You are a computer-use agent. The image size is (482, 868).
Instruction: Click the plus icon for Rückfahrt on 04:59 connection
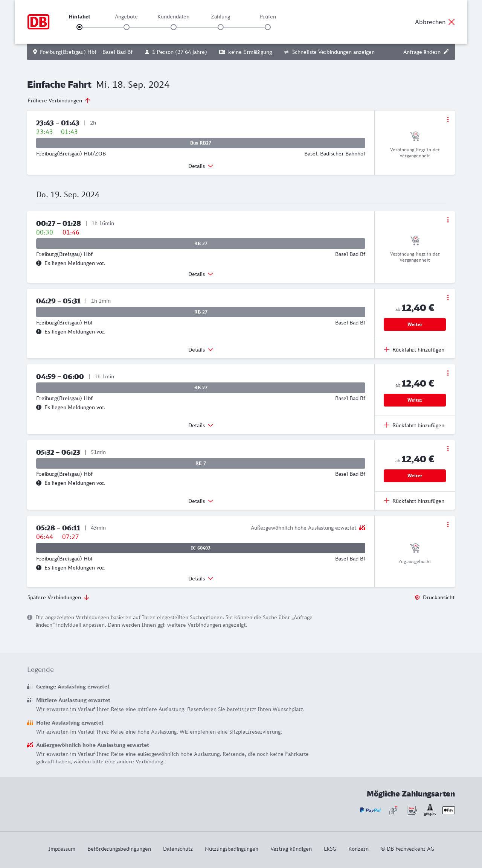click(x=387, y=425)
